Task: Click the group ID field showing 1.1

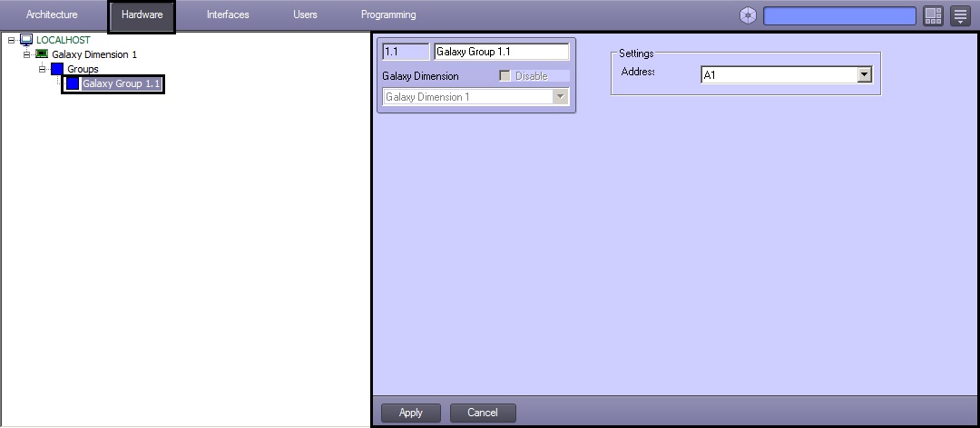Action: pos(407,52)
